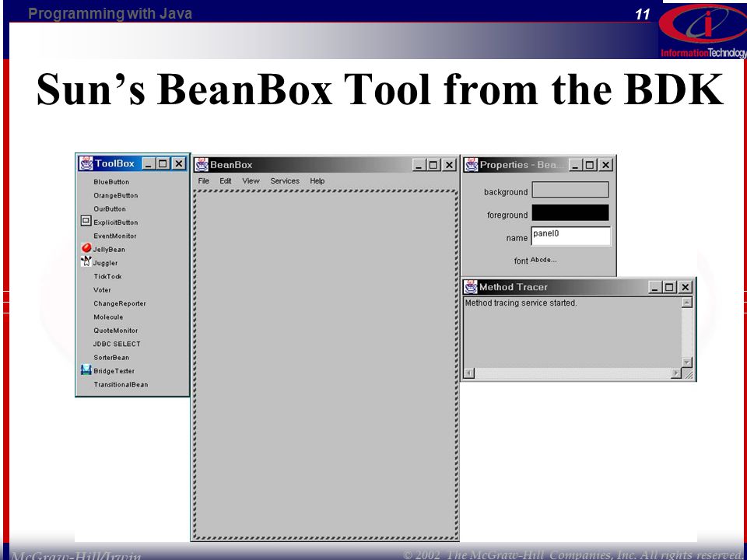Close the BeanBox window
The image size is (747, 560).
449,165
